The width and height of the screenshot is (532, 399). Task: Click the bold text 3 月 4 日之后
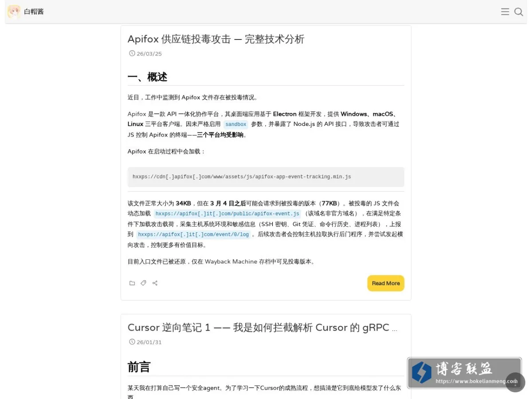point(228,203)
